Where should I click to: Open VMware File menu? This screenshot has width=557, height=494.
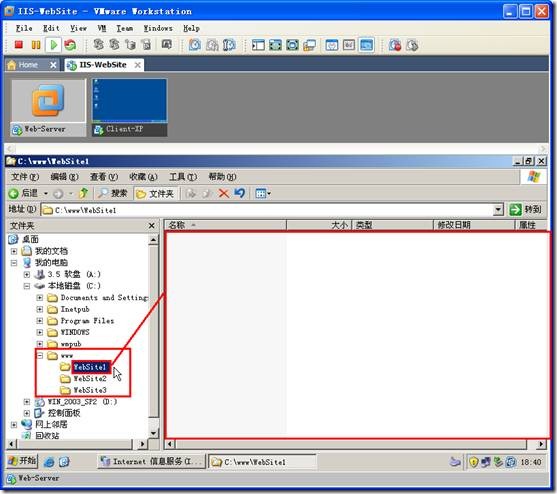[24, 28]
